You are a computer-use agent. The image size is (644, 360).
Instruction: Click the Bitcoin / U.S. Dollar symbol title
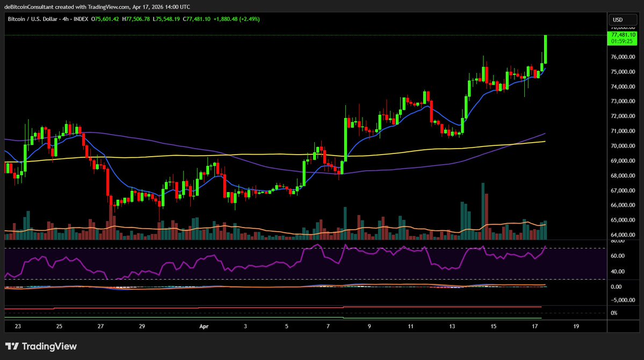32,19
